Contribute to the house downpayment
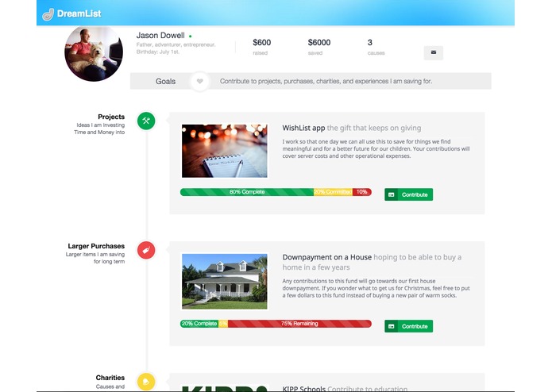Viewport: 552px width, 392px height. click(409, 326)
